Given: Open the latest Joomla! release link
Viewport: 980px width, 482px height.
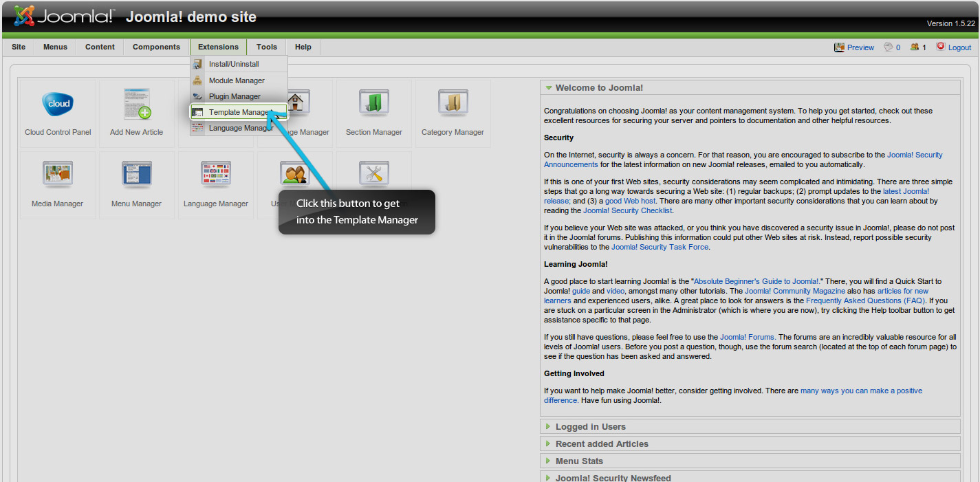Looking at the screenshot, I should [737, 196].
